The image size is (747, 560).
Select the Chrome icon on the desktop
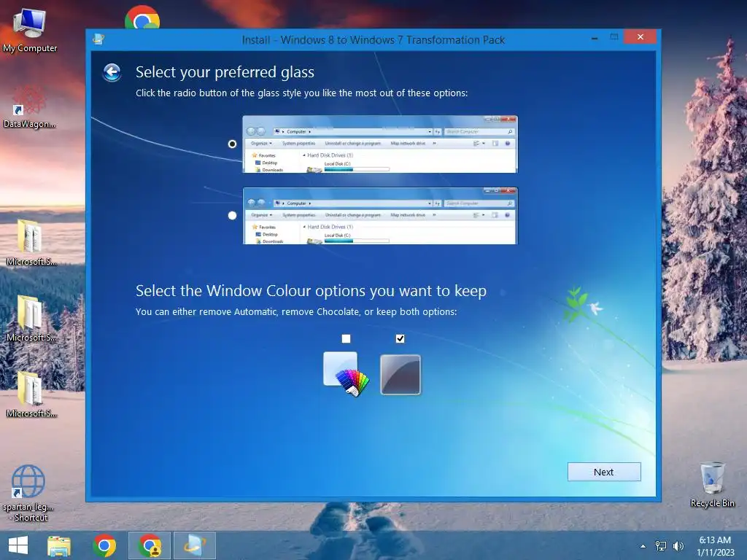coord(142,19)
